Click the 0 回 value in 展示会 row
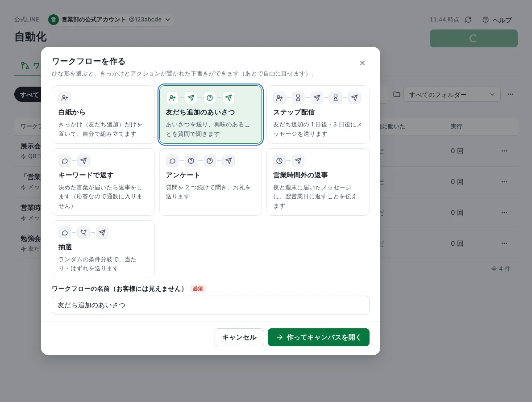This screenshot has width=532, height=402. [457, 151]
